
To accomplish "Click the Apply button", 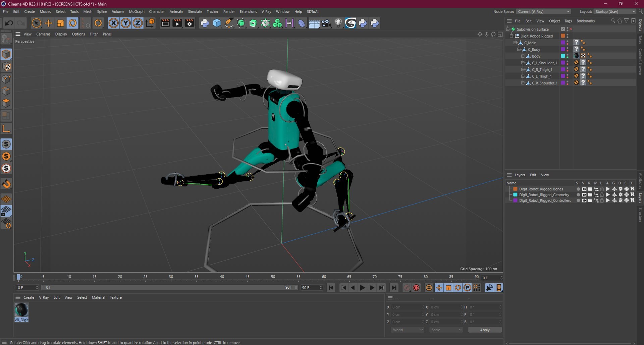I will click(x=485, y=330).
